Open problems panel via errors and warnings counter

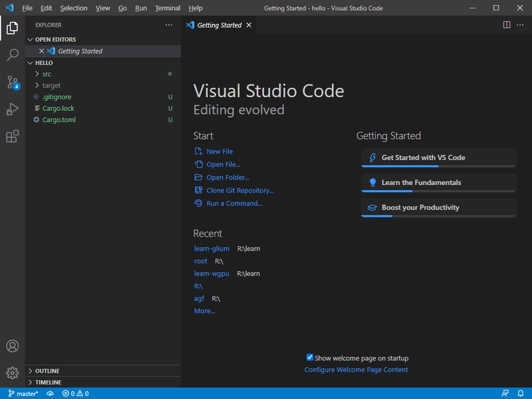click(75, 394)
